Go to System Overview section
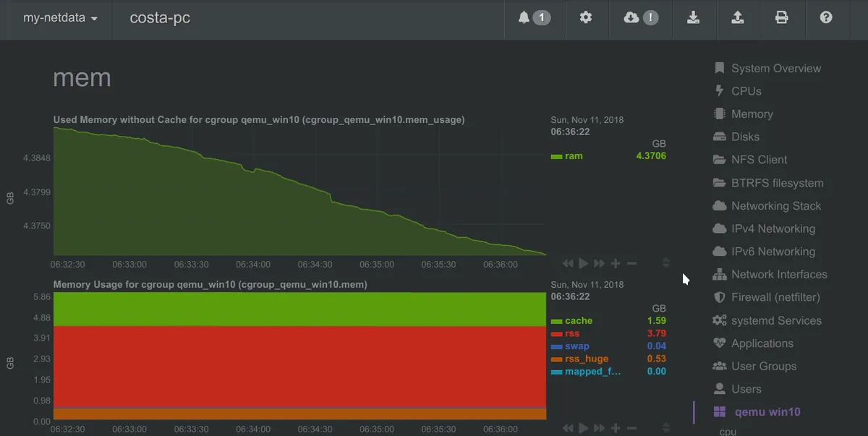This screenshot has height=436, width=868. [775, 69]
